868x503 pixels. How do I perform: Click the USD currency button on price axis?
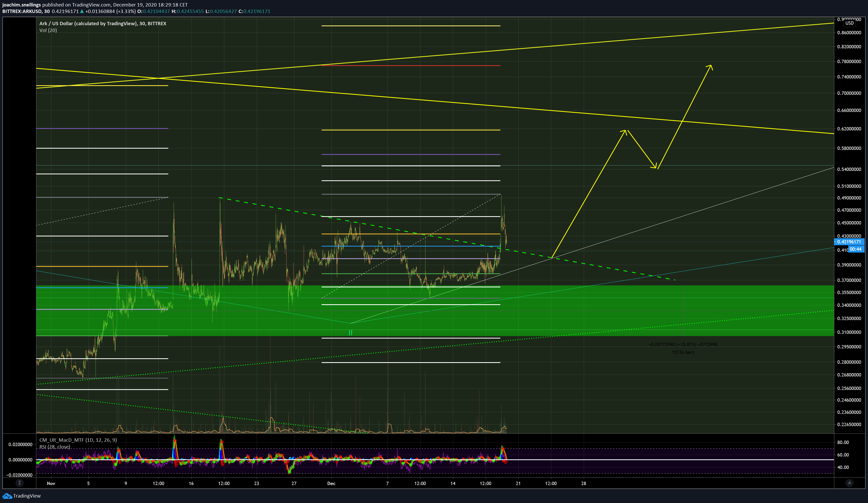pyautogui.click(x=849, y=23)
